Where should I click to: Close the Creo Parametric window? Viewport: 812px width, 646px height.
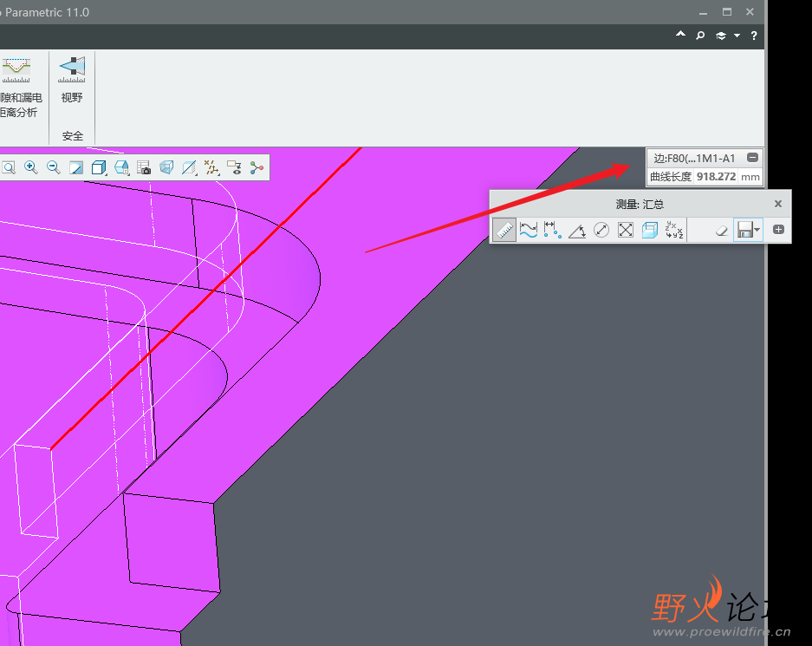(750, 12)
